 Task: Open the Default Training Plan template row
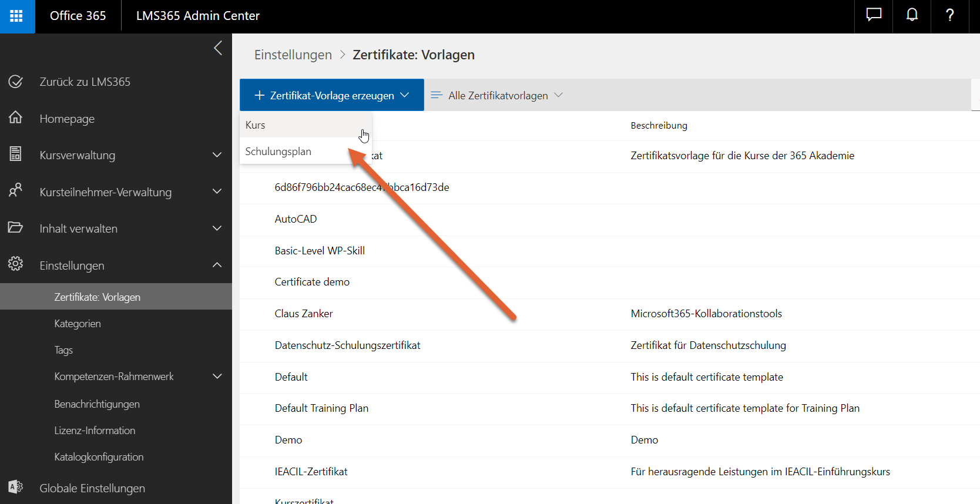click(x=321, y=408)
